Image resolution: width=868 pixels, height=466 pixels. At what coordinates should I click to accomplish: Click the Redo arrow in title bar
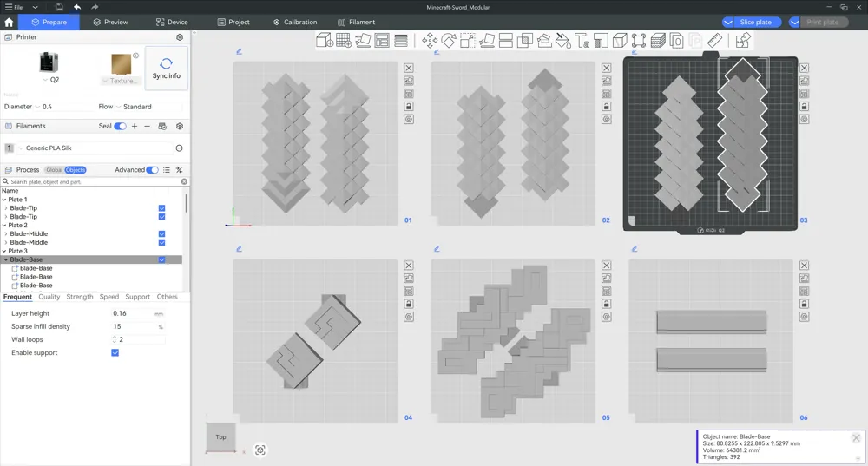95,7
